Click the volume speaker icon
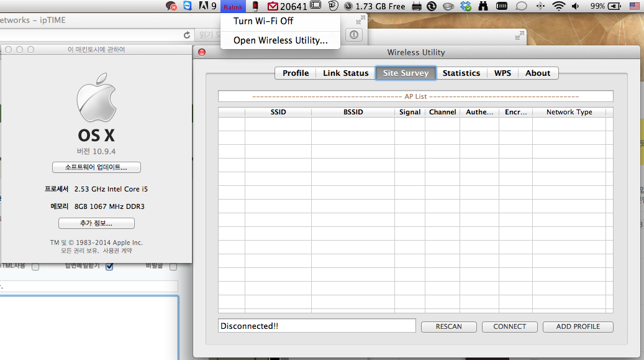Image resolution: width=644 pixels, height=360 pixels. [576, 6]
